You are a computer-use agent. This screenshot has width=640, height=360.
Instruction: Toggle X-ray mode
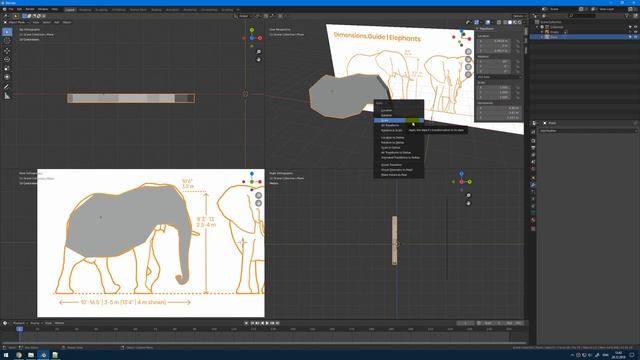tap(499, 22)
